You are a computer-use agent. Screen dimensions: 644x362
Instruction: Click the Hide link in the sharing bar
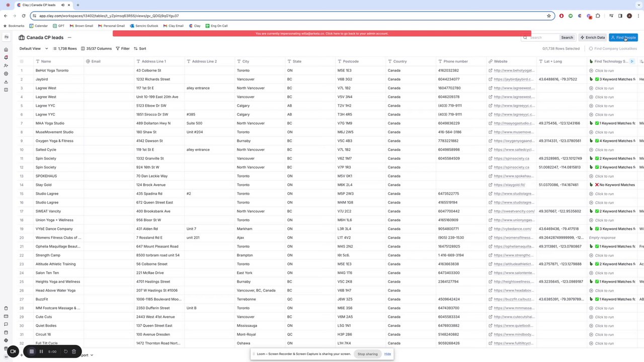click(387, 354)
